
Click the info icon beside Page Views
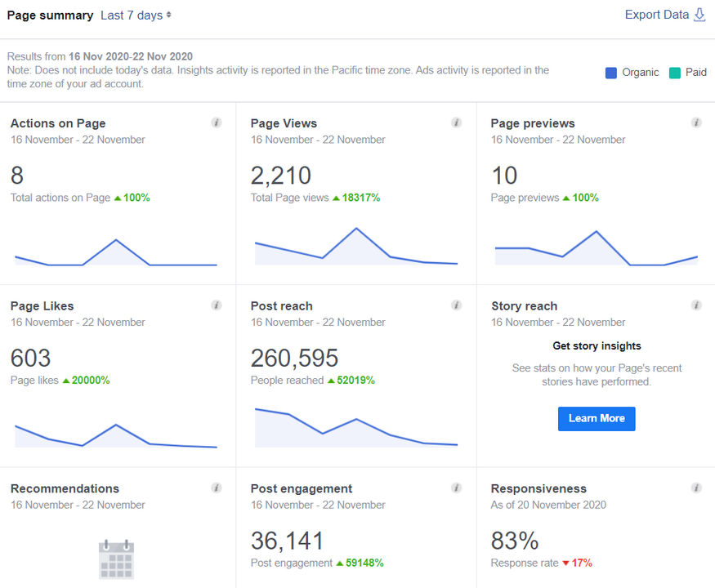[457, 122]
